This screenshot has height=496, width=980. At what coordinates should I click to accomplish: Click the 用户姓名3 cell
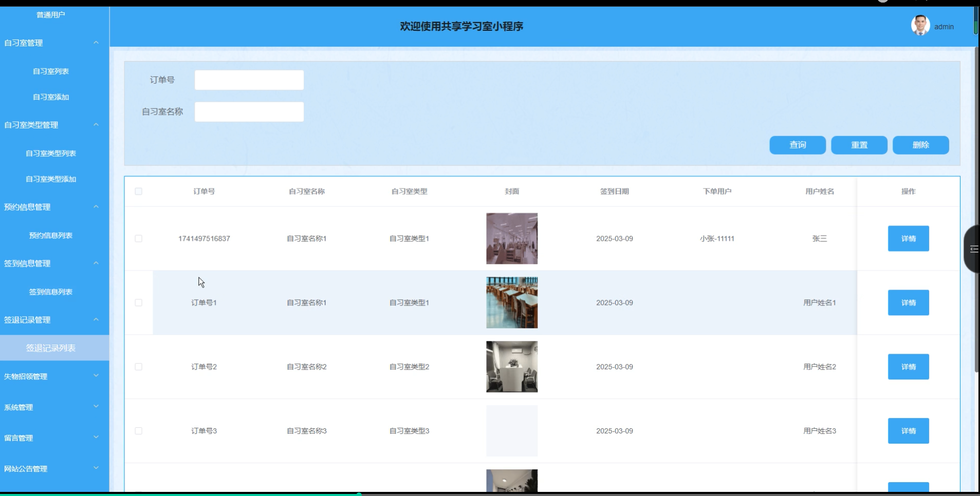point(820,431)
